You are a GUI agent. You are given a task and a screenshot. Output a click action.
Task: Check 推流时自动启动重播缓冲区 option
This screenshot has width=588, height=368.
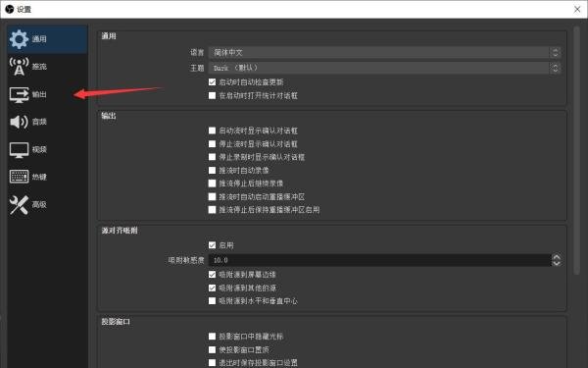213,197
